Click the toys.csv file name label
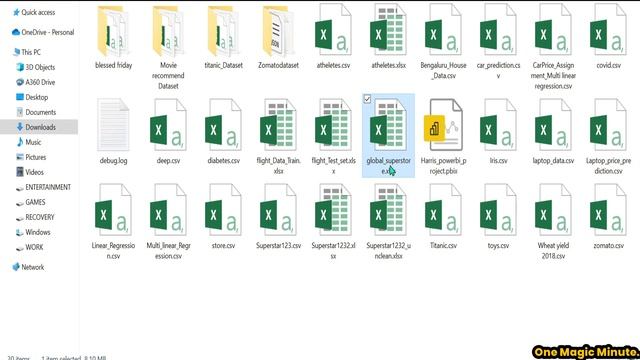 coord(498,246)
